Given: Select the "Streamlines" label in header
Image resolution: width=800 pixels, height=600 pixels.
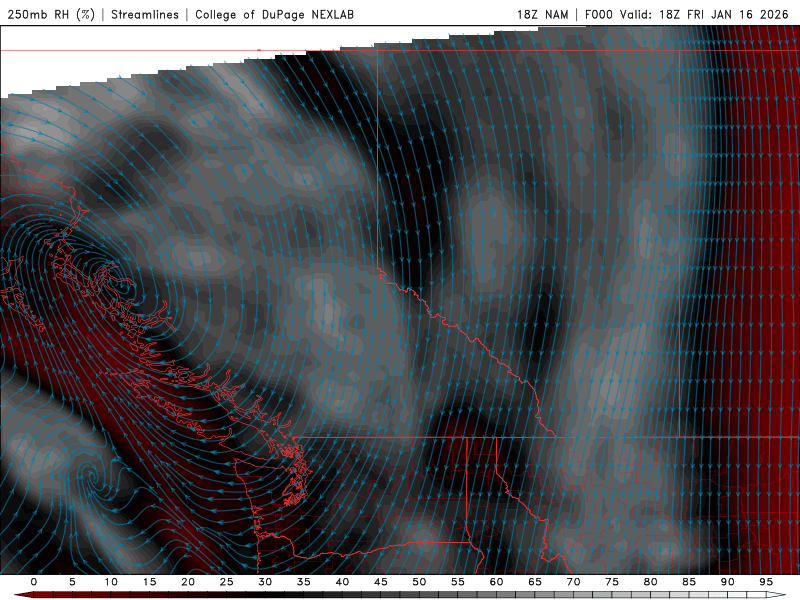Looking at the screenshot, I should coord(145,14).
